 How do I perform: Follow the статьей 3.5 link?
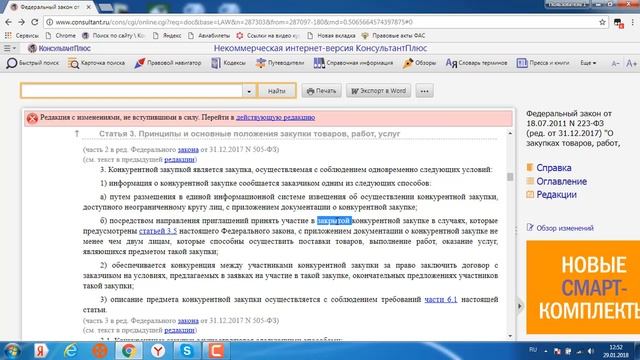158,231
